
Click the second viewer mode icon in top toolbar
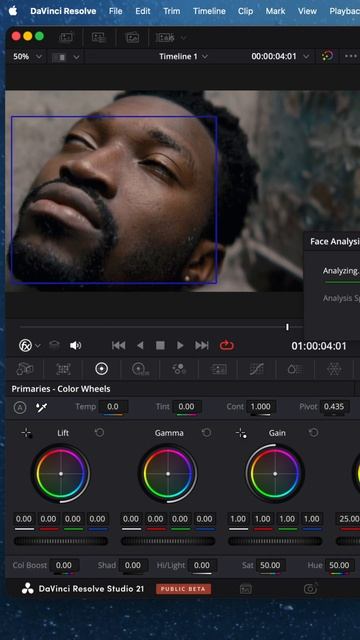(99, 38)
